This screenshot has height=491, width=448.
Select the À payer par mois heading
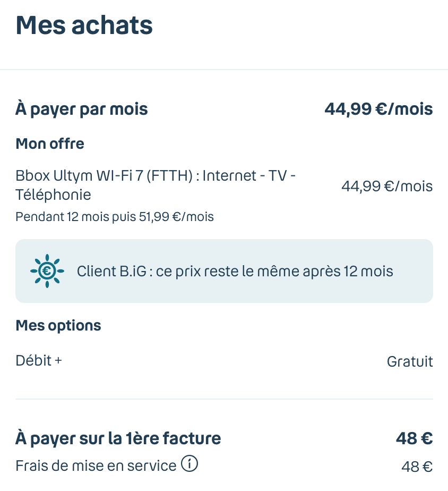(x=82, y=109)
